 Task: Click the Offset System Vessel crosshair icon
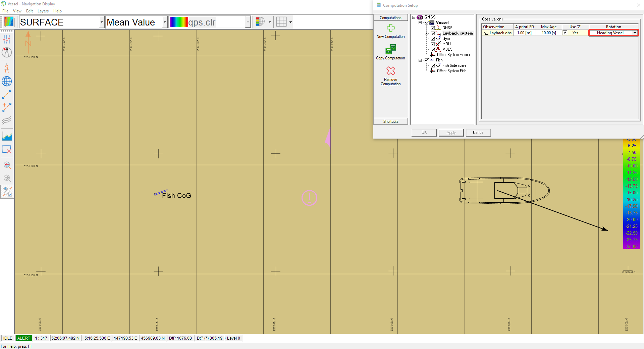tap(433, 55)
